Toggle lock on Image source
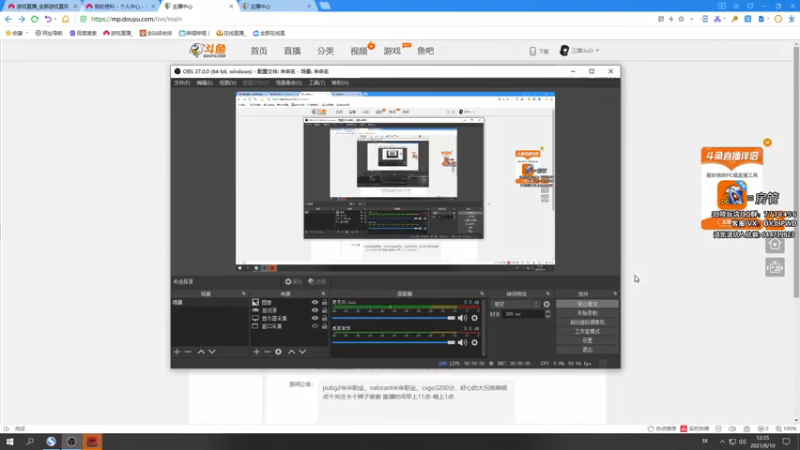This screenshot has height=450, width=800. [x=324, y=303]
